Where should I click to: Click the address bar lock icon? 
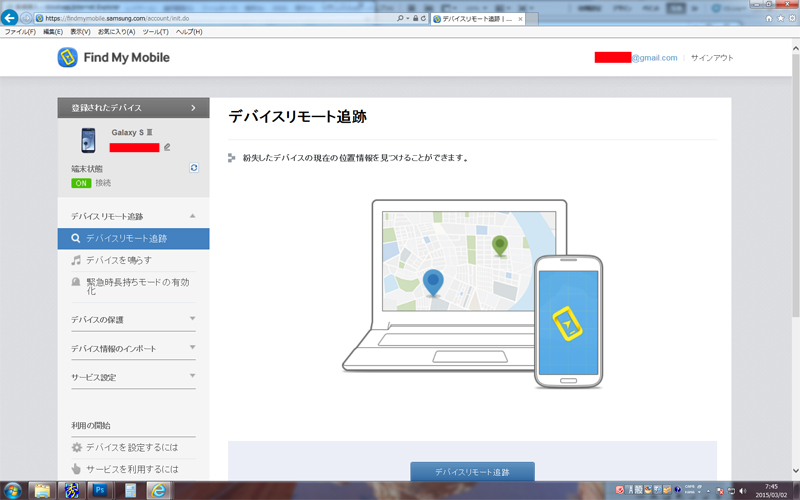[416, 18]
